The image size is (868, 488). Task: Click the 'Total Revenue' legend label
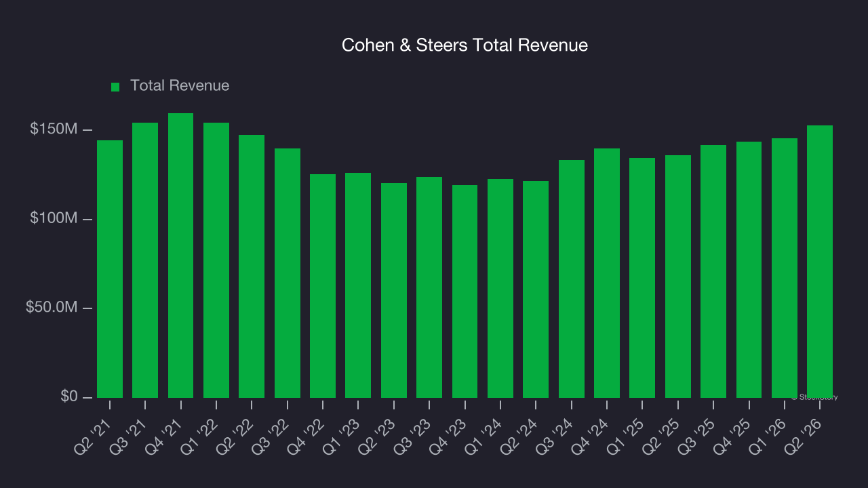pyautogui.click(x=180, y=85)
